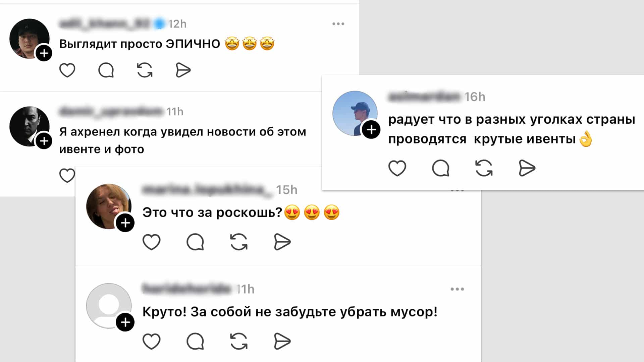Like the 'радует что в разных уголках' comment
Screen dimensions: 644x362
tap(397, 168)
